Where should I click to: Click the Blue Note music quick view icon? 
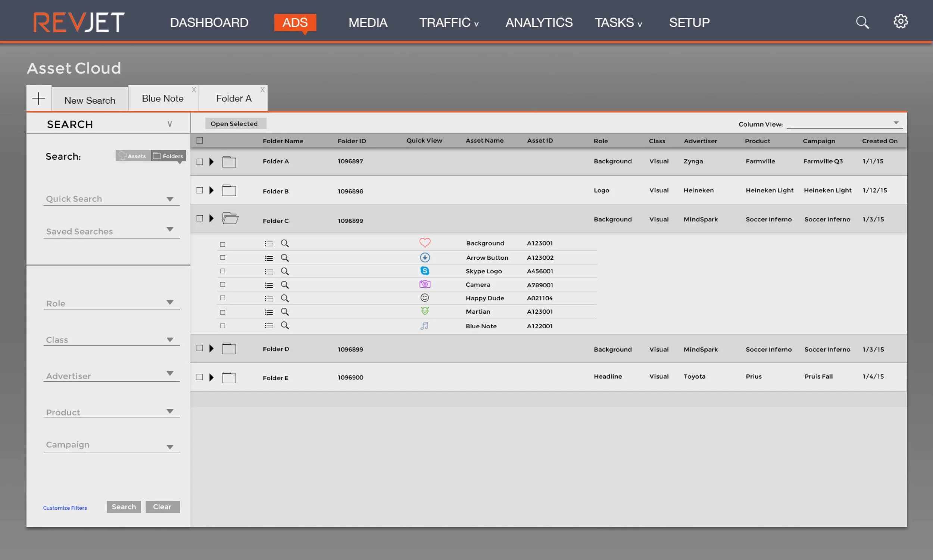(424, 326)
